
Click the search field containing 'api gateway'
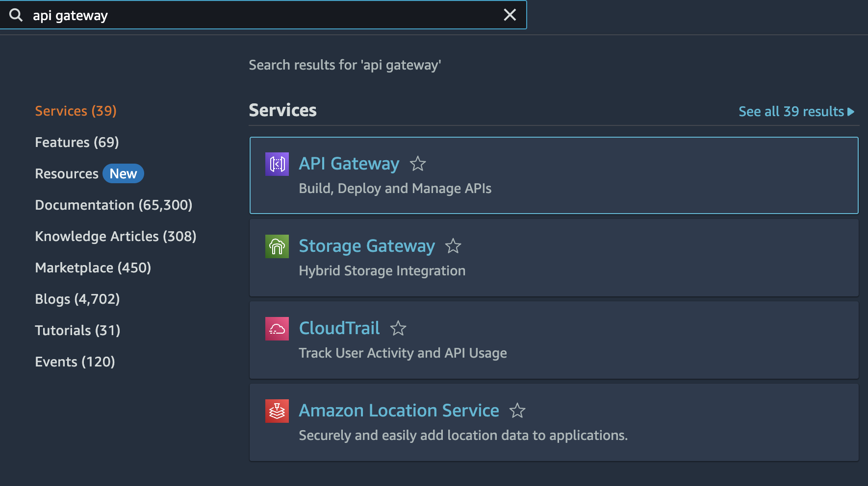(263, 15)
